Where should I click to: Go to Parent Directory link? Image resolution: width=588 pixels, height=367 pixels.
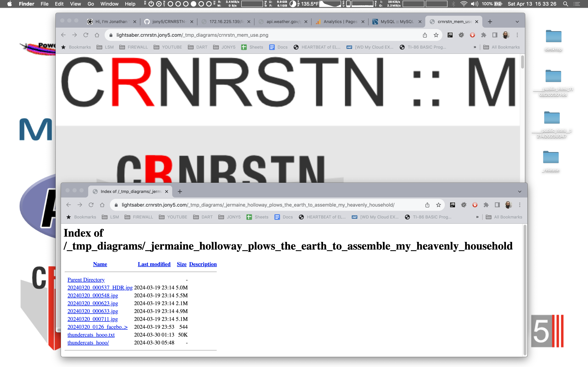[86, 280]
